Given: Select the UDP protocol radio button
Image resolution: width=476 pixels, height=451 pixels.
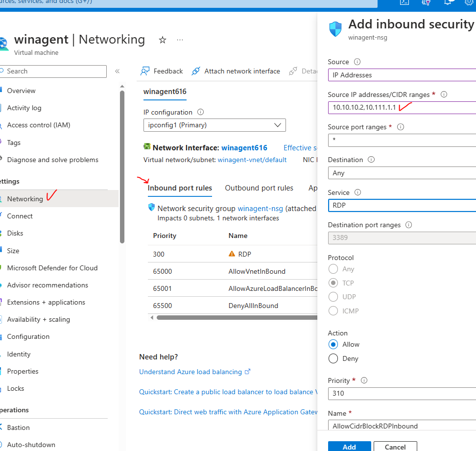Looking at the screenshot, I should (x=333, y=297).
